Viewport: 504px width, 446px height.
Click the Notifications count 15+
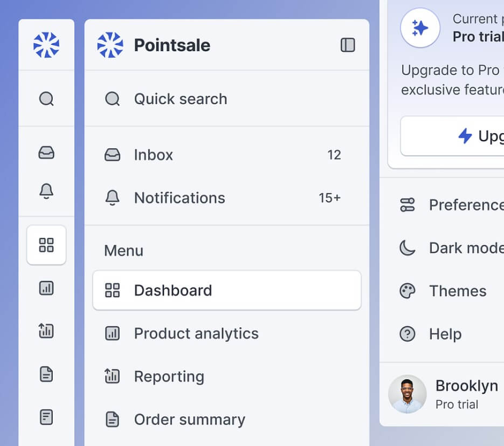tap(330, 198)
